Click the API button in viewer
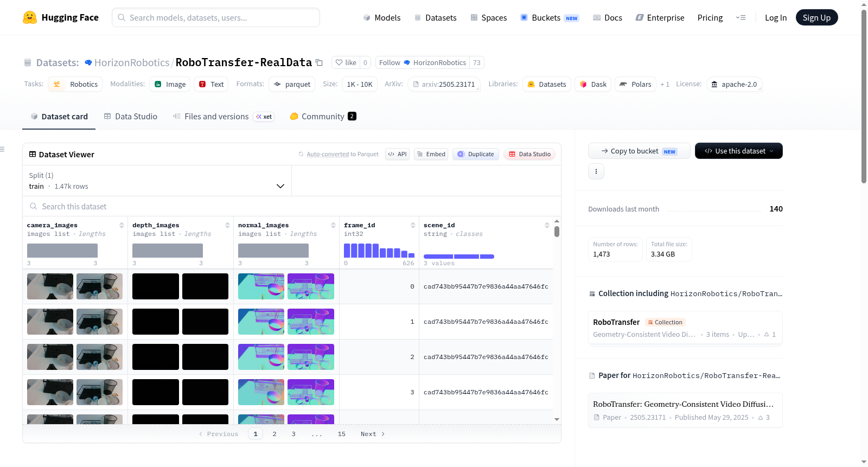Image resolution: width=868 pixels, height=467 pixels. pos(397,154)
